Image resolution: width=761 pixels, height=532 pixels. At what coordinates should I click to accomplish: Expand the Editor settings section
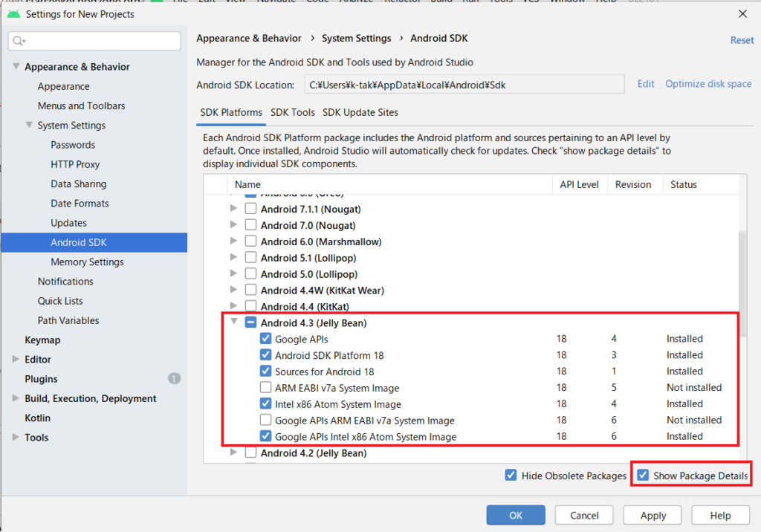(16, 360)
